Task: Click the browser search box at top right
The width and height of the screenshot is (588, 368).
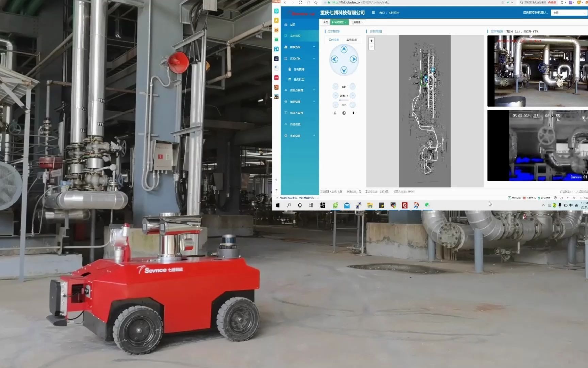Action: pos(538,2)
